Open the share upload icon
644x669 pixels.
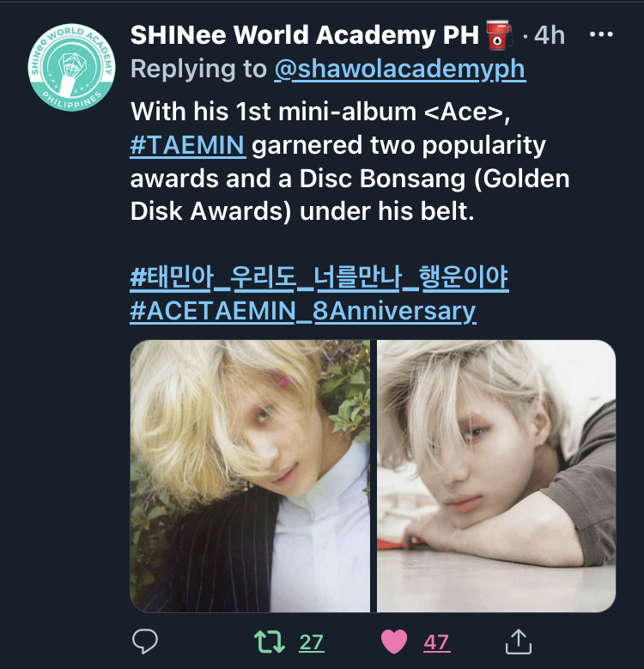518,642
